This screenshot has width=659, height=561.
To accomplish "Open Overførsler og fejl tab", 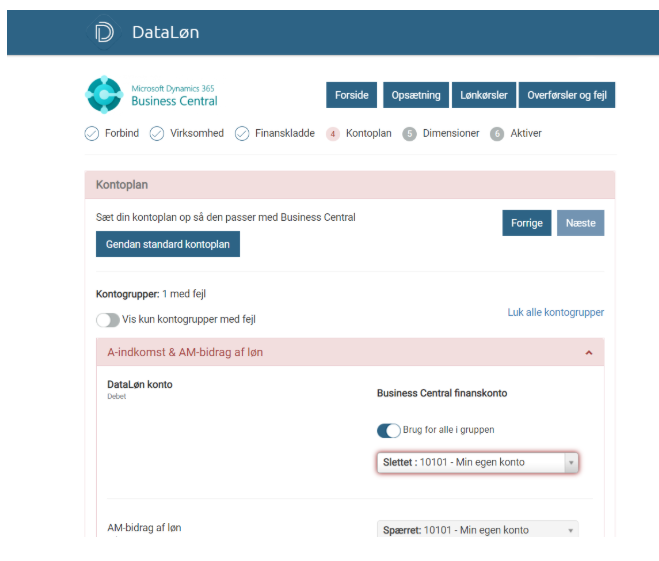I will pos(566,96).
